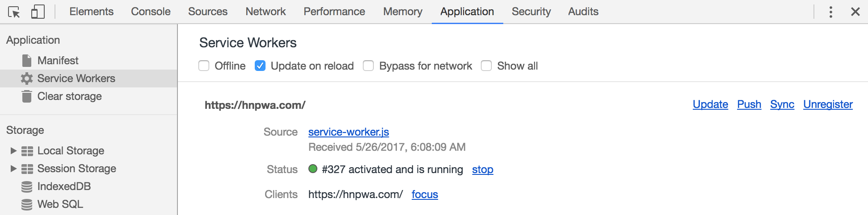The image size is (868, 215).
Task: Check the Show all checkbox
Action: click(486, 66)
